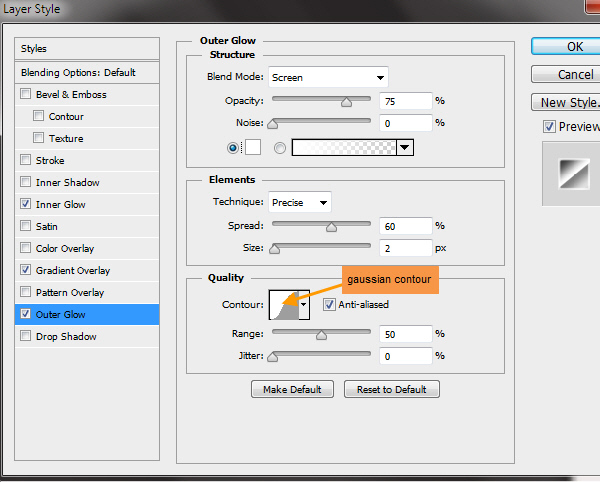600x482 pixels.
Task: Uncheck the Preview checkbox
Action: pyautogui.click(x=549, y=127)
